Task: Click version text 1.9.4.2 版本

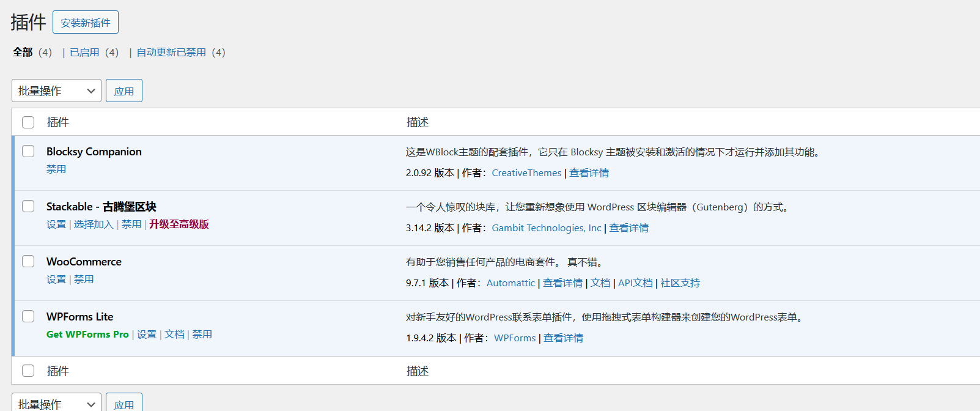Action: 431,338
